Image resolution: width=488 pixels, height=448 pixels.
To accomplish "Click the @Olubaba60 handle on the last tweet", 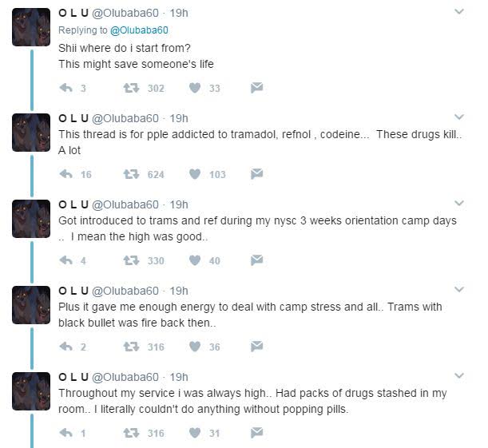I will pos(126,376).
